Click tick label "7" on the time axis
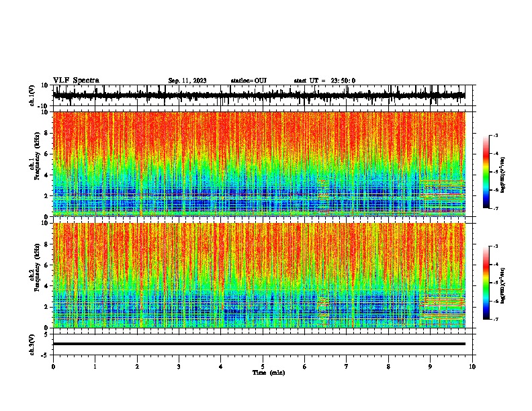The height and width of the screenshot is (411, 532). pyautogui.click(x=347, y=367)
